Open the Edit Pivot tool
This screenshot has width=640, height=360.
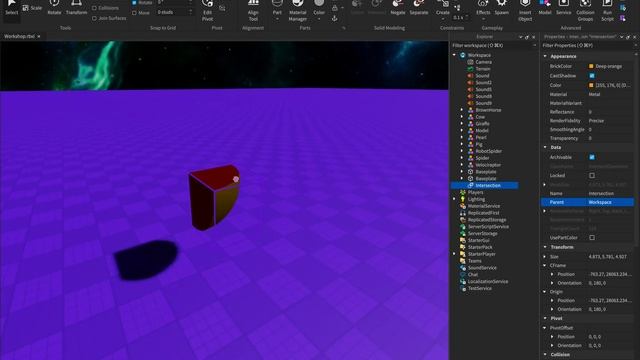(x=207, y=11)
